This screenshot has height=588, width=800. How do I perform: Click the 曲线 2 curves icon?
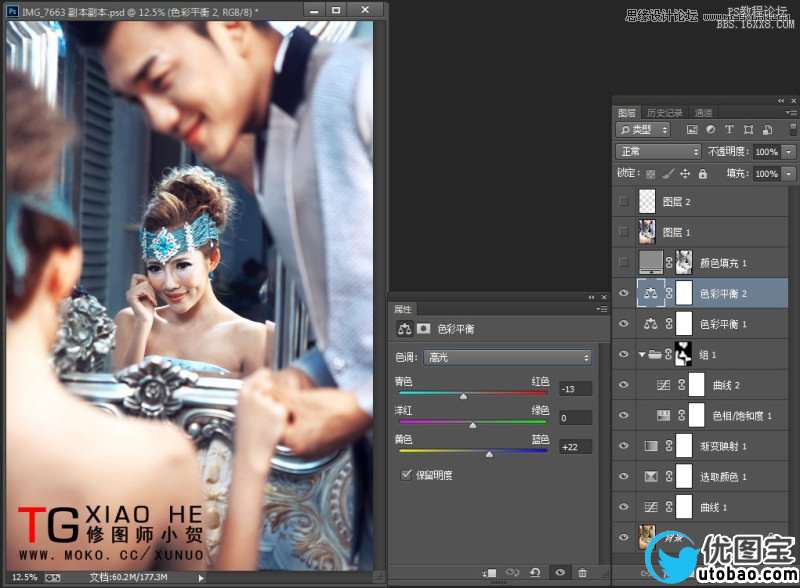click(x=663, y=385)
